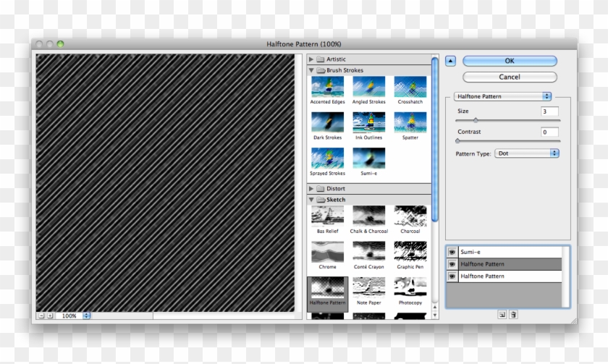Click the new effect layer icon

pos(502,314)
